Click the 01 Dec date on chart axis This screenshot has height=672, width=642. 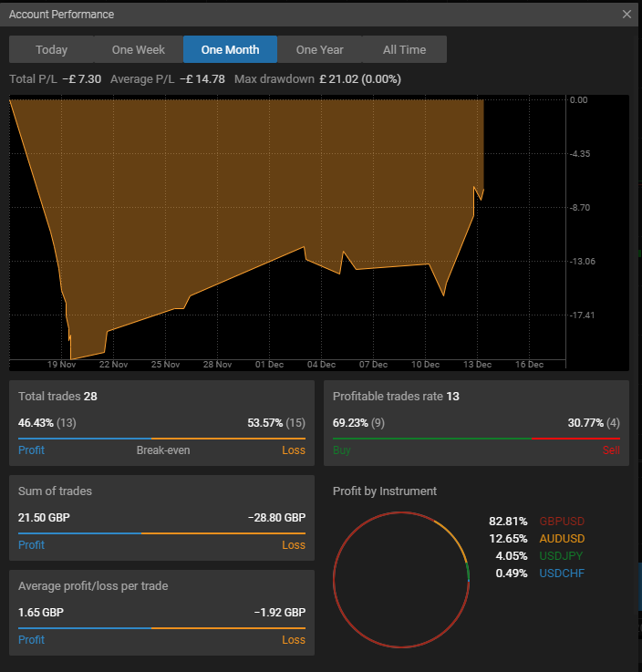click(269, 365)
